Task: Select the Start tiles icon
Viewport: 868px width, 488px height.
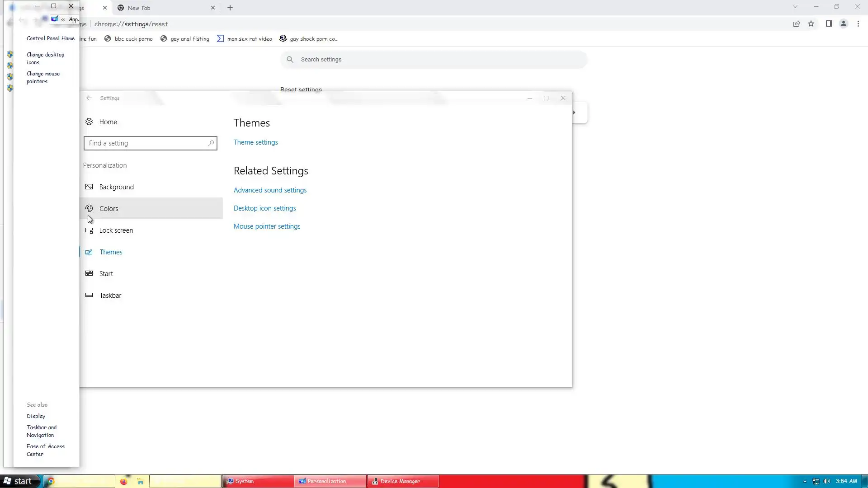Action: [x=89, y=273]
